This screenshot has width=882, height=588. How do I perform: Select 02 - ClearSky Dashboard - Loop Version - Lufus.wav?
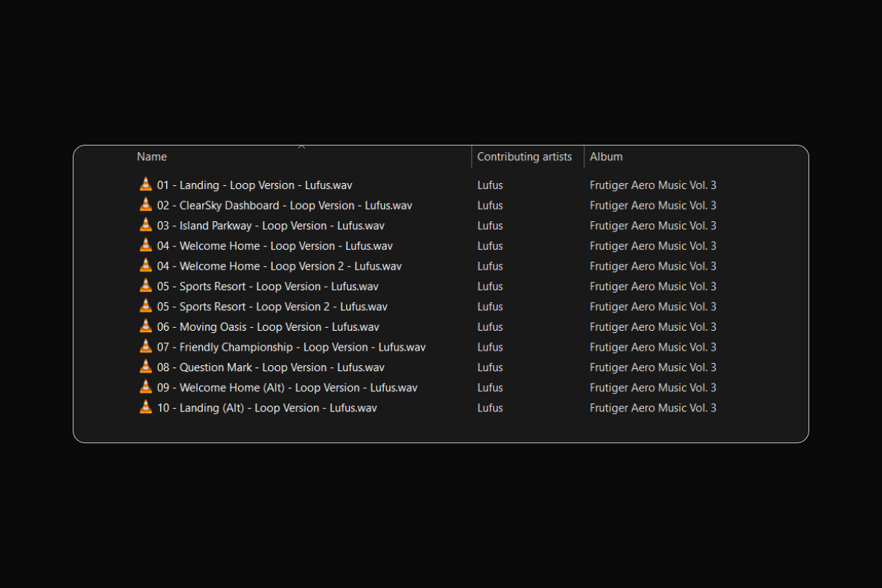(x=284, y=206)
